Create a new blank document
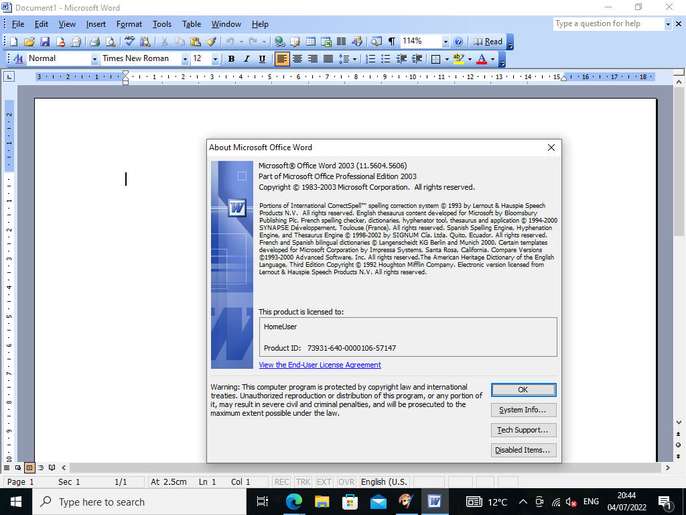Image resolution: width=686 pixels, height=515 pixels. click(14, 42)
